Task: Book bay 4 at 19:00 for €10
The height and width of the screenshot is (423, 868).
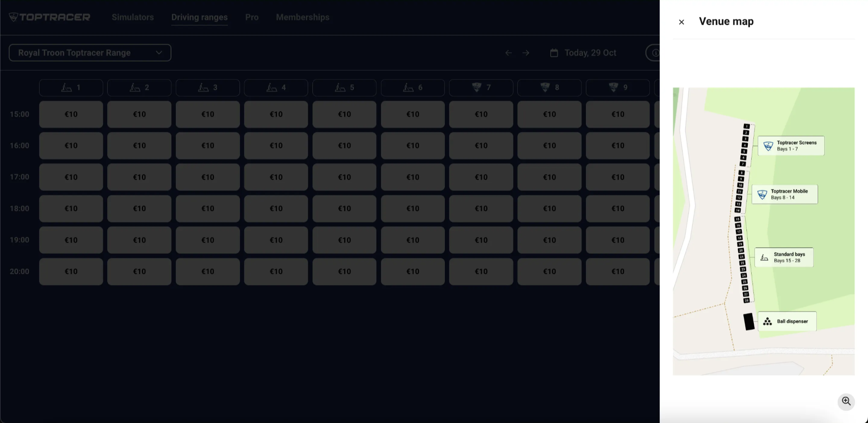Action: [x=276, y=240]
